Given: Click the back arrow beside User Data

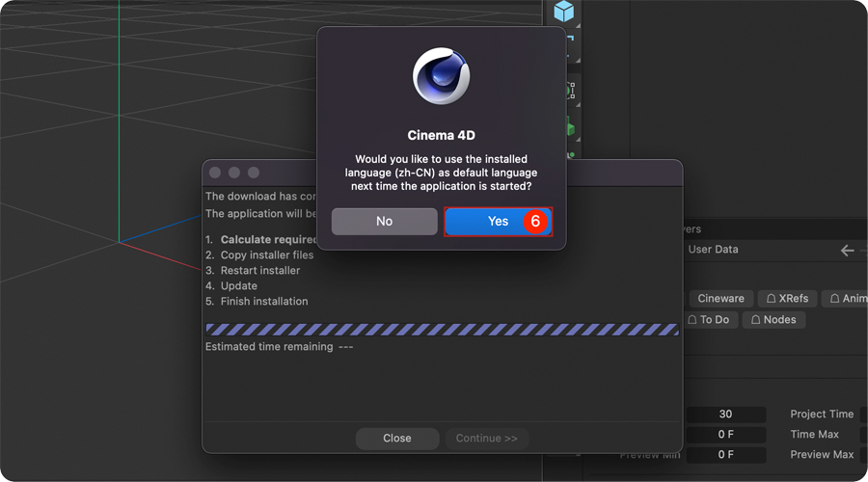Looking at the screenshot, I should coord(847,251).
